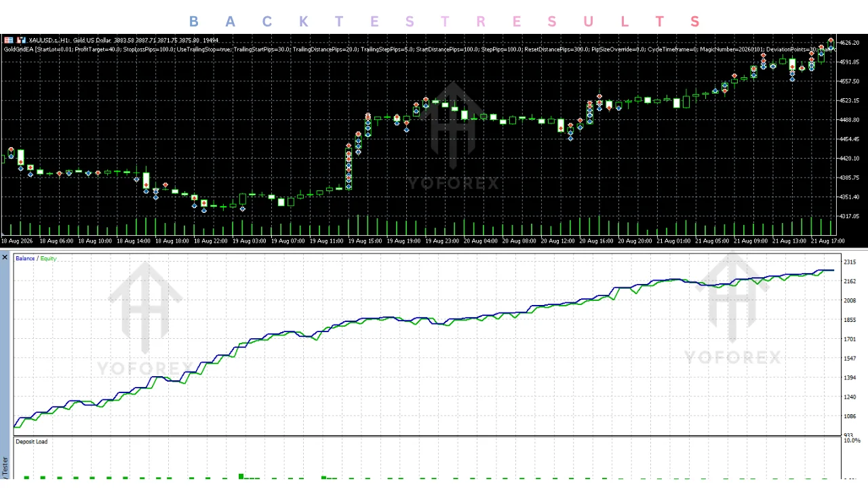Viewport: 868px width, 488px height.
Task: Click the 2162 balance axis value
Action: 850,281
